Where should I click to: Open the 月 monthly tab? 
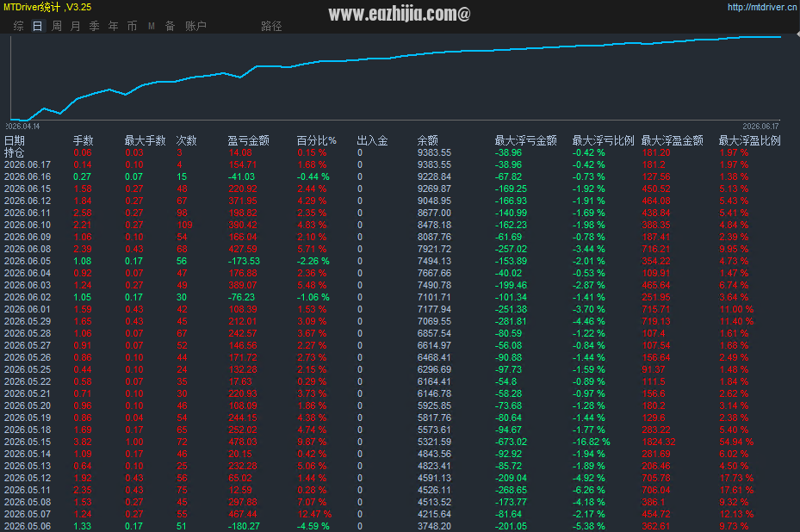point(76,26)
